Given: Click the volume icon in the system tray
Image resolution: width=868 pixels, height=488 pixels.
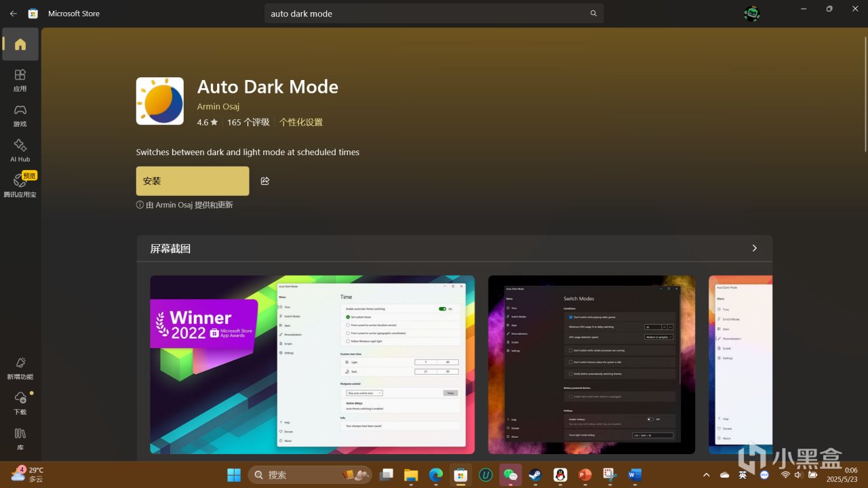Looking at the screenshot, I should tap(799, 475).
